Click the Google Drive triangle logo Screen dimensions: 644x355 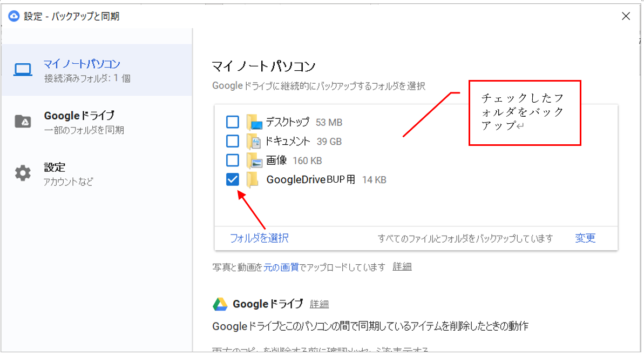pos(220,304)
